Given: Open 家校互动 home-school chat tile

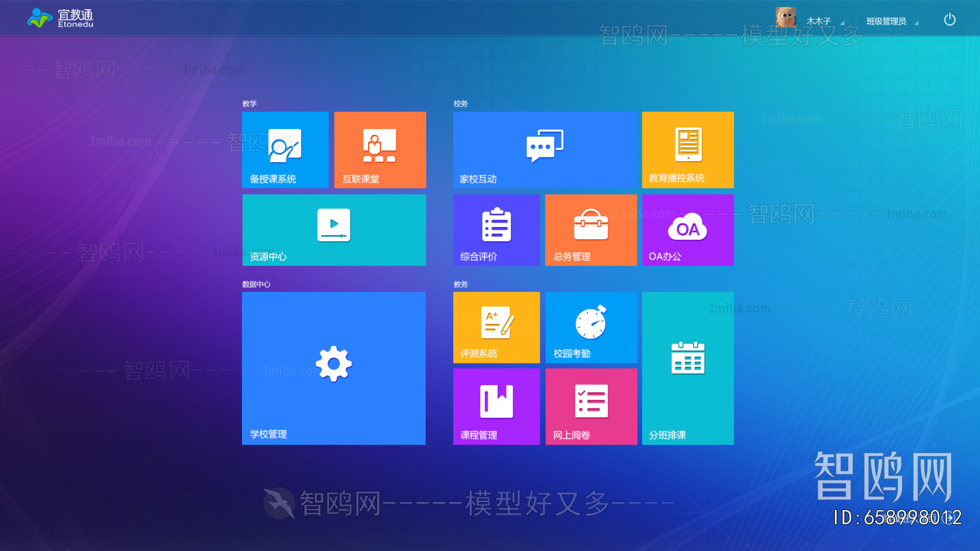Looking at the screenshot, I should (x=545, y=150).
